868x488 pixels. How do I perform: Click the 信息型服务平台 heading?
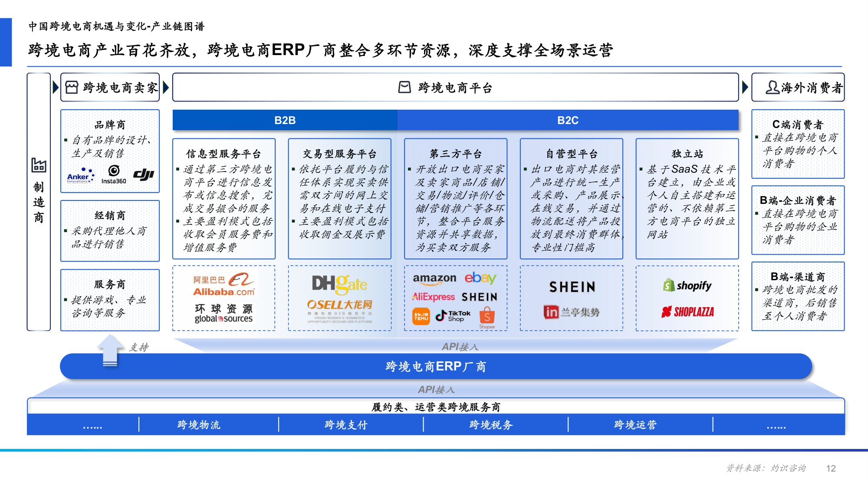224,154
